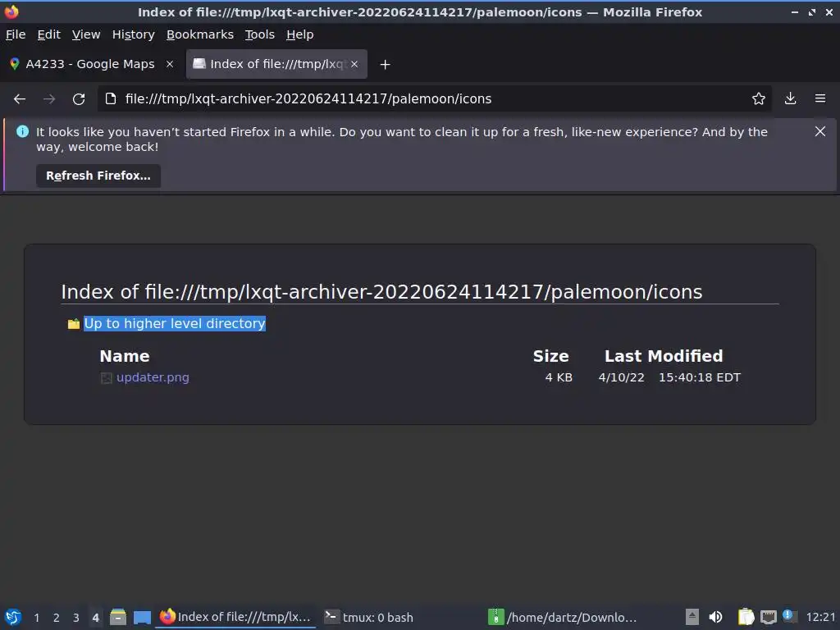Maximize the Firefox window
Image resolution: width=840 pixels, height=630 pixels.
811,11
